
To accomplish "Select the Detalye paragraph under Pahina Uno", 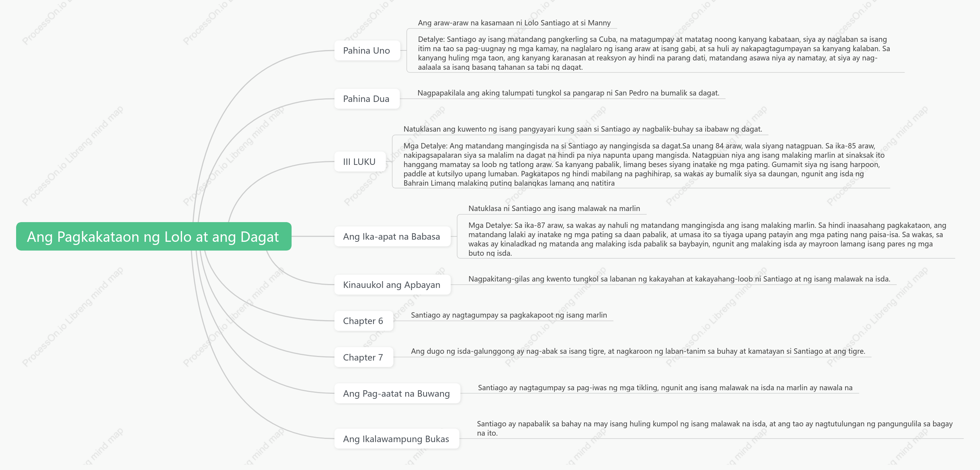I will click(x=653, y=53).
